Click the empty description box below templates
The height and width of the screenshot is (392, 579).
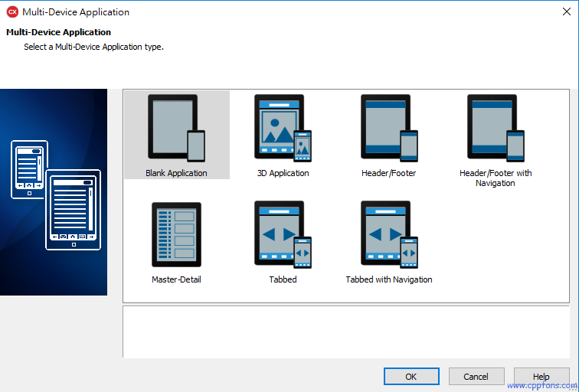(x=346, y=332)
